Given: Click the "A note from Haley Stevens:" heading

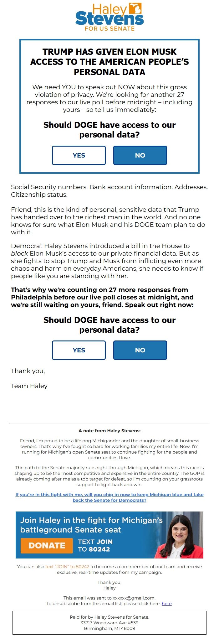Looking at the screenshot, I should pyautogui.click(x=109, y=431).
